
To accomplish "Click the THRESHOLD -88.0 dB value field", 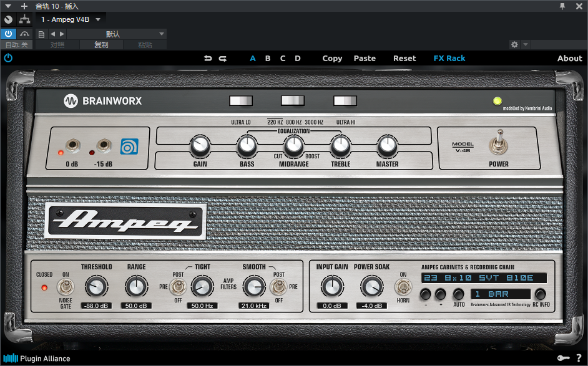I will (x=96, y=306).
